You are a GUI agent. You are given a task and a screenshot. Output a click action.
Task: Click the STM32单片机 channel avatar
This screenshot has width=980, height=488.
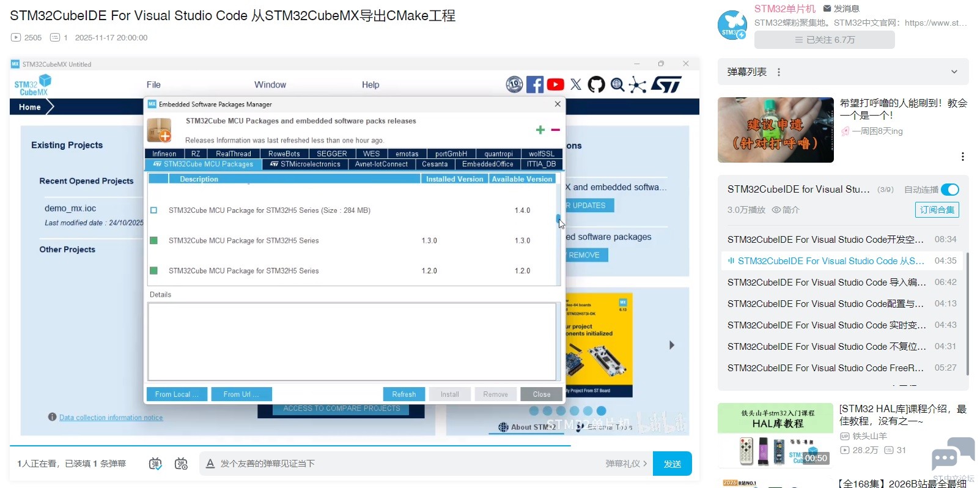pyautogui.click(x=732, y=25)
